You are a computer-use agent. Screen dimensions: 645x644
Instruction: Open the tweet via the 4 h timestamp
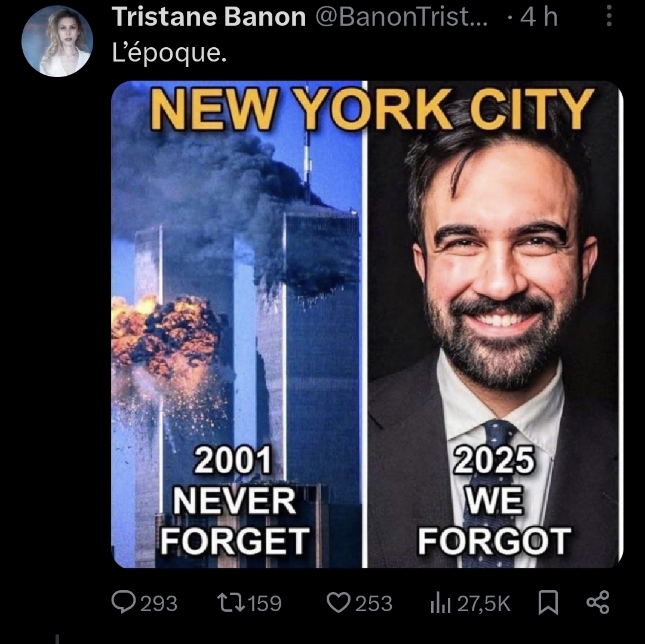[539, 18]
